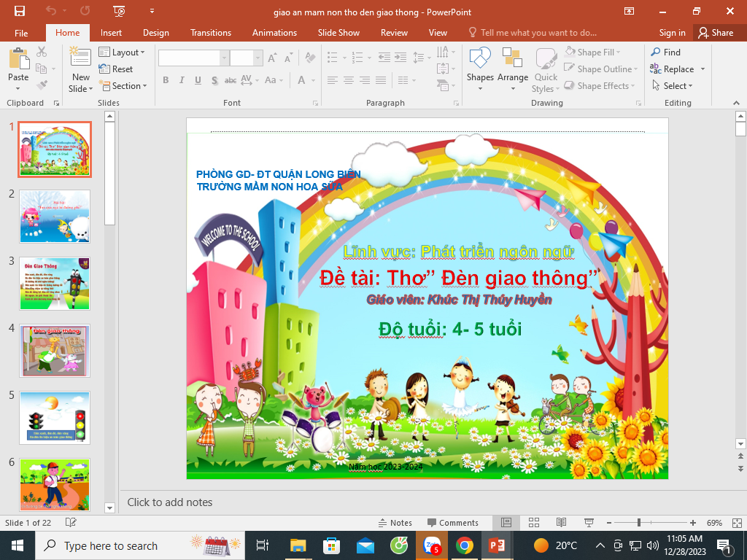
Task: Click the Share button
Action: pos(715,33)
